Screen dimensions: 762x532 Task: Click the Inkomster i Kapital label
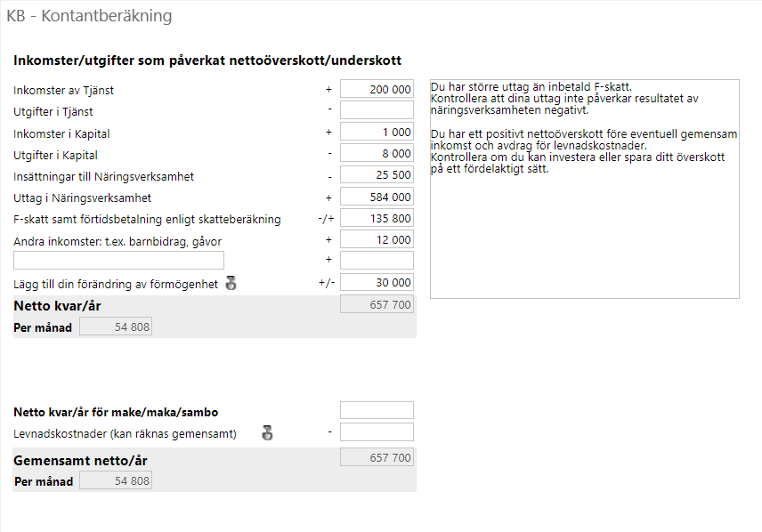pos(61,134)
